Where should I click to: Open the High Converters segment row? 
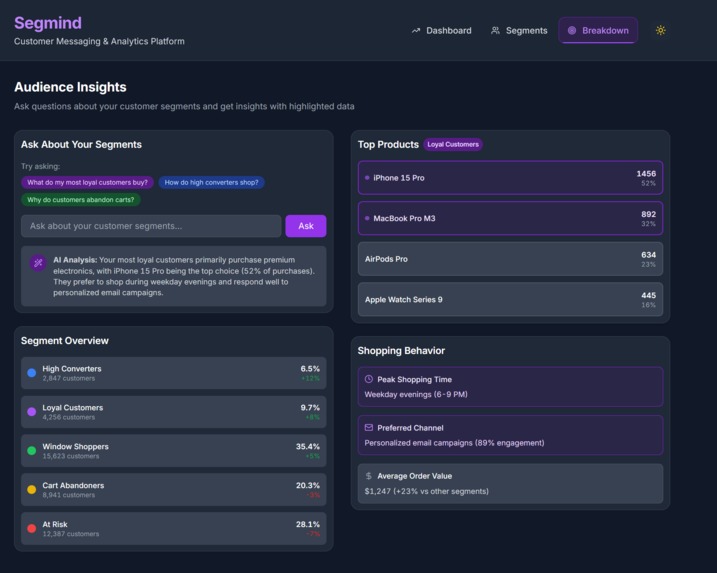[x=174, y=373]
